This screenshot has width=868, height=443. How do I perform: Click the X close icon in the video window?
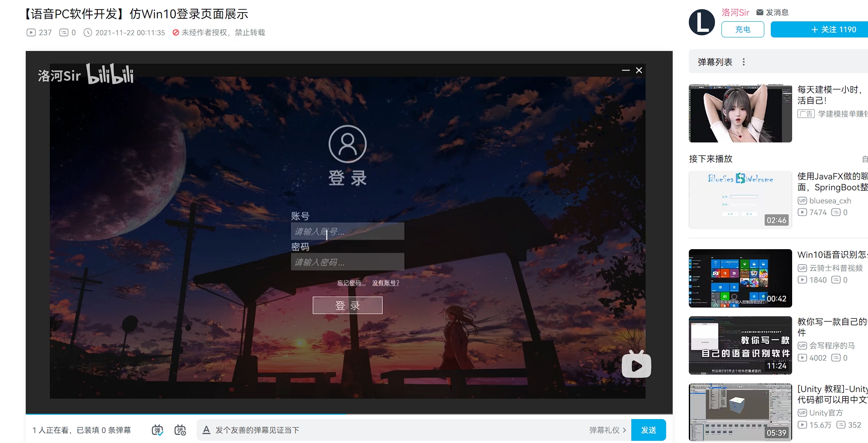tap(639, 70)
